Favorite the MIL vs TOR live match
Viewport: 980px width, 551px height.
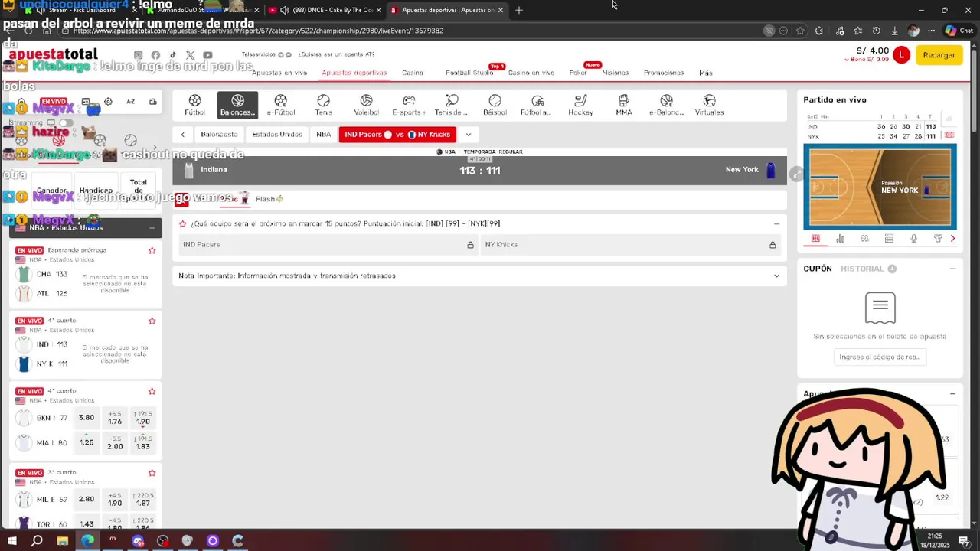click(x=152, y=473)
